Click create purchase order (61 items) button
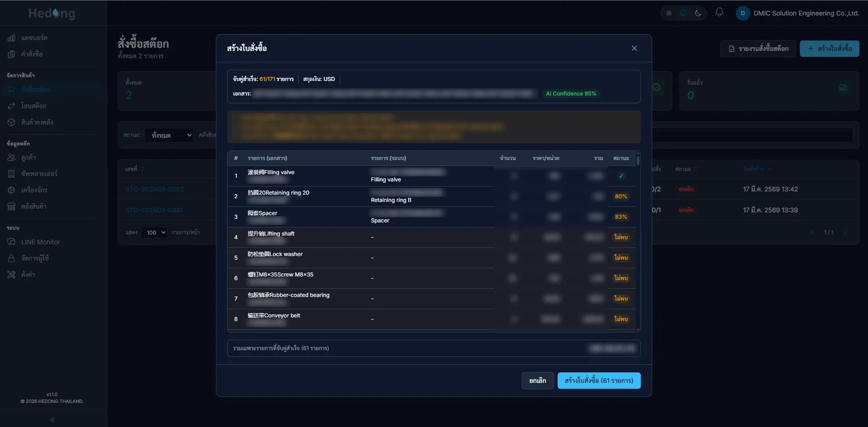 pyautogui.click(x=599, y=381)
